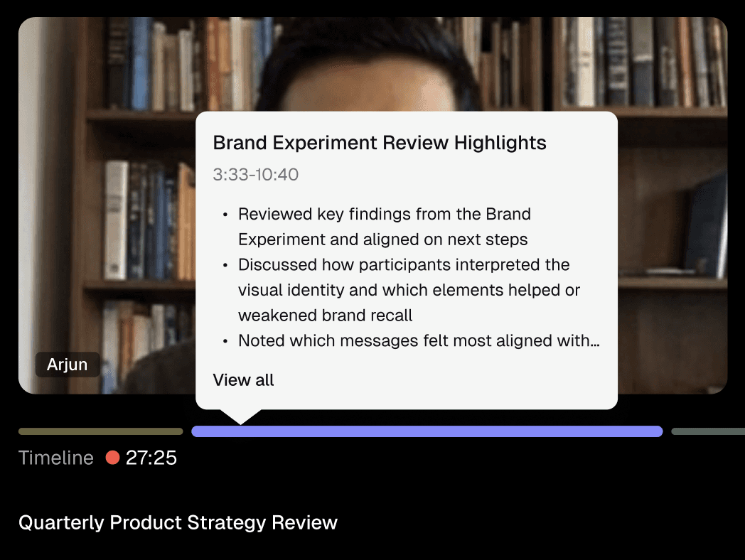Click the 27:25 recording time
This screenshot has width=745, height=560.
151,458
